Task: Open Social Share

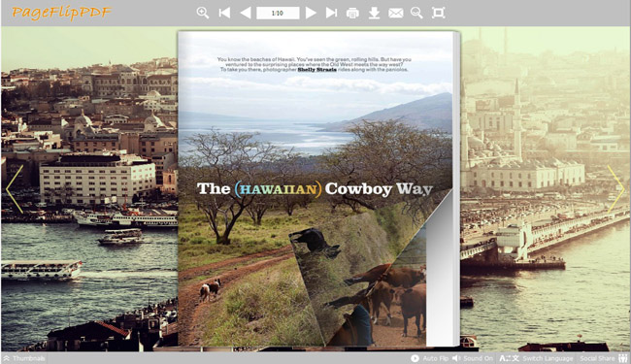Action: click(x=604, y=358)
